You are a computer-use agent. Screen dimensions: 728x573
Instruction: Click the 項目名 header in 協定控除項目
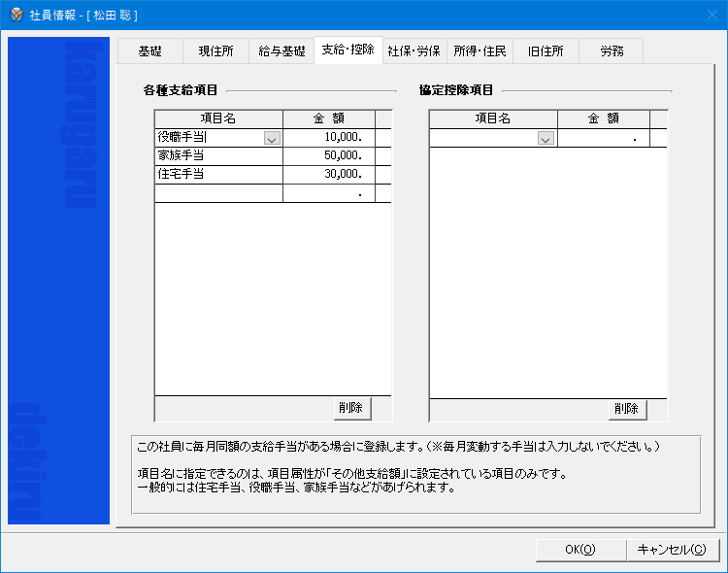[x=493, y=118]
